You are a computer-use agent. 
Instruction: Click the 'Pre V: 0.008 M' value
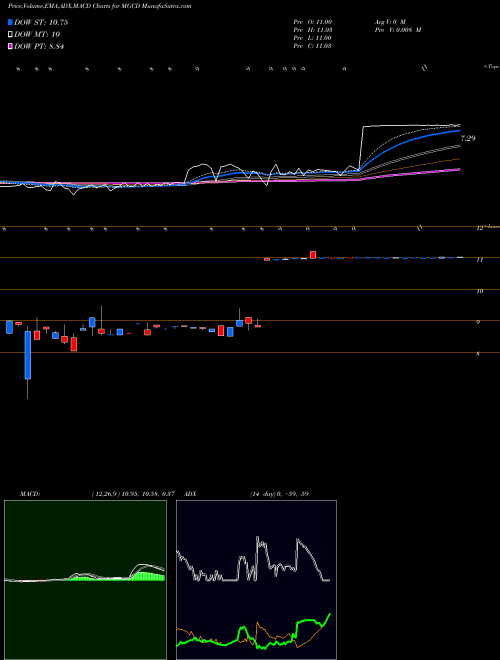tap(398, 30)
